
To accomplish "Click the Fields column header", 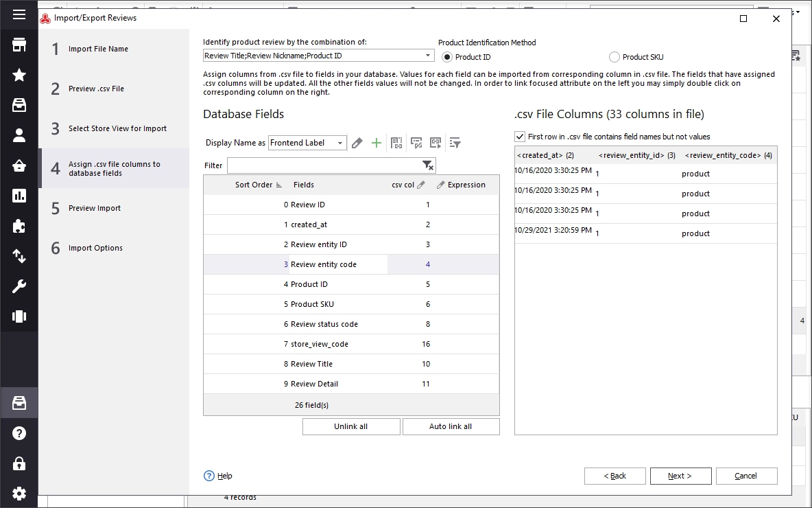I will coord(303,185).
